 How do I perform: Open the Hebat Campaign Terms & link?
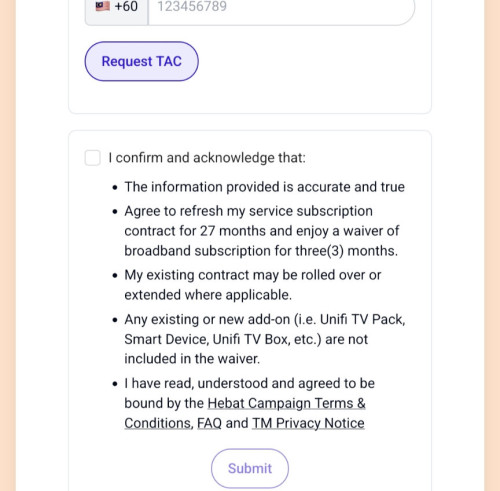point(287,403)
